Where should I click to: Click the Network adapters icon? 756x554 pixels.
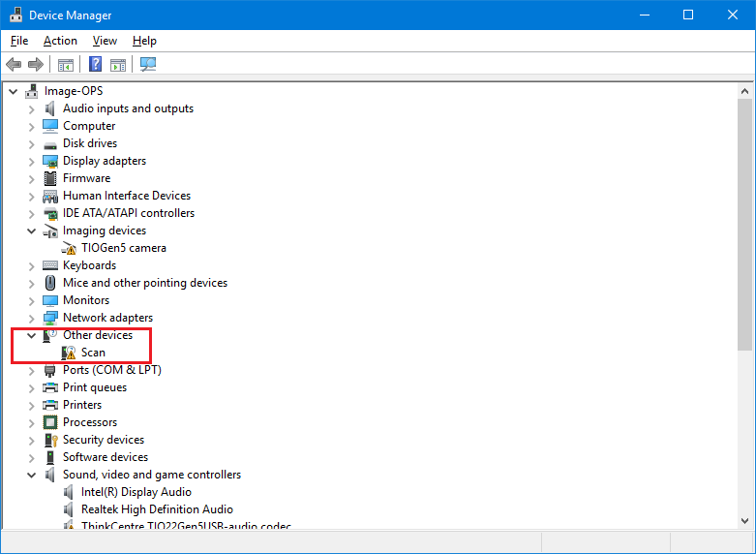click(x=50, y=318)
